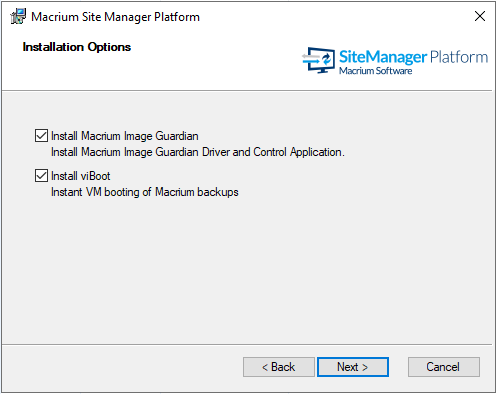Click the Macrium Software tagline under the logo

pyautogui.click(x=376, y=71)
